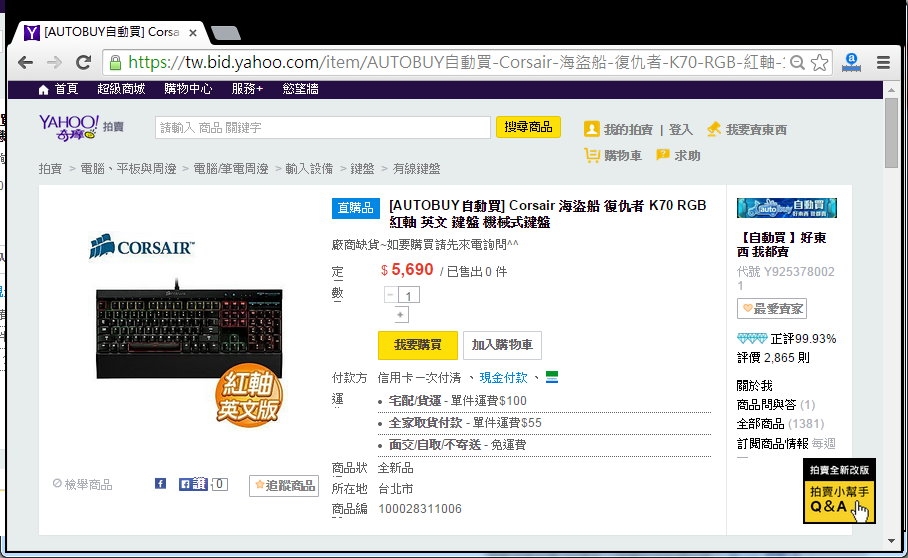The width and height of the screenshot is (908, 558).
Task: Click the home icon labeled 首頁
Action: (x=43, y=90)
